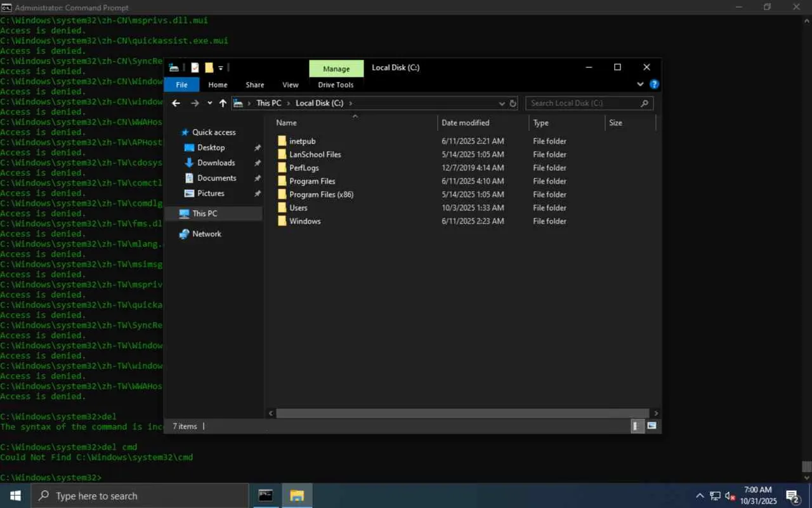Select the PerfLogs folder icon

coord(282,168)
